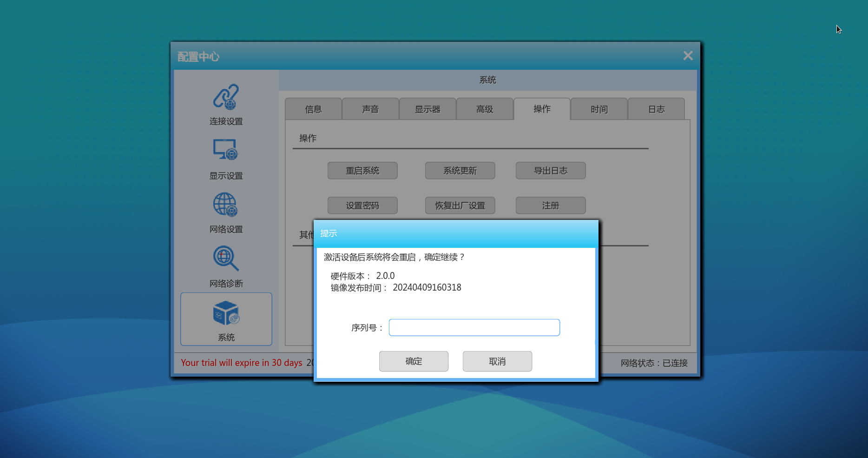
Task: Click the 导出日志 button
Action: 551,171
